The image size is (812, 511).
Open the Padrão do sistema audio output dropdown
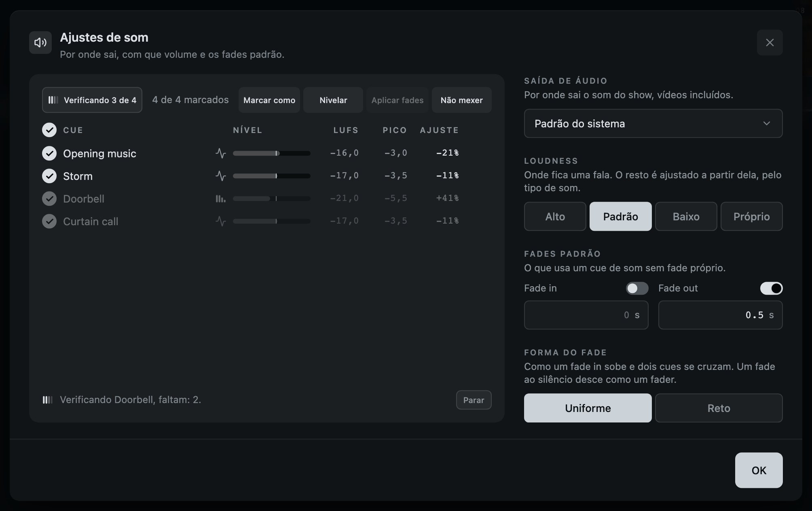[x=653, y=123]
